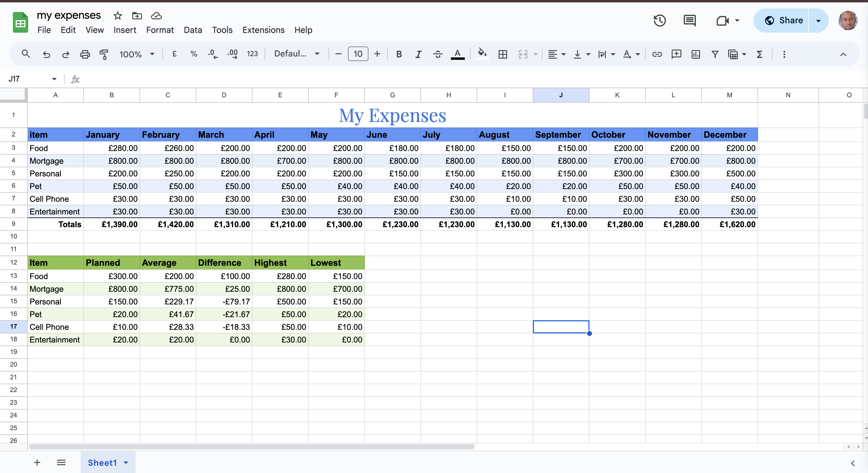The width and height of the screenshot is (868, 473).
Task: Click the Move to folder icon
Action: [x=137, y=15]
